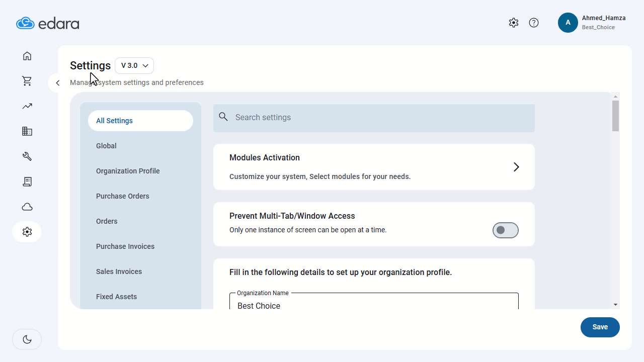
Task: Open the receipt document sidebar icon
Action: pyautogui.click(x=27, y=182)
